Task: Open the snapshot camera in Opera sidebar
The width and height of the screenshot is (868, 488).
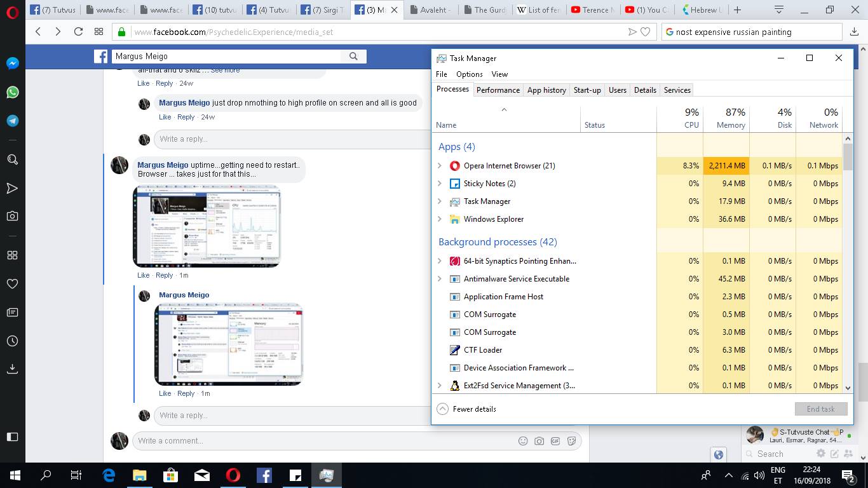Action: pyautogui.click(x=12, y=216)
